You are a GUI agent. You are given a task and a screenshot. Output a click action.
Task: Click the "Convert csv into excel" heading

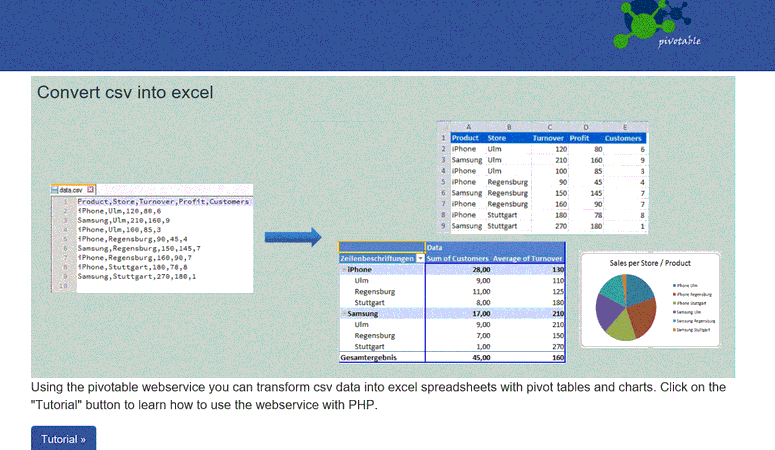125,92
